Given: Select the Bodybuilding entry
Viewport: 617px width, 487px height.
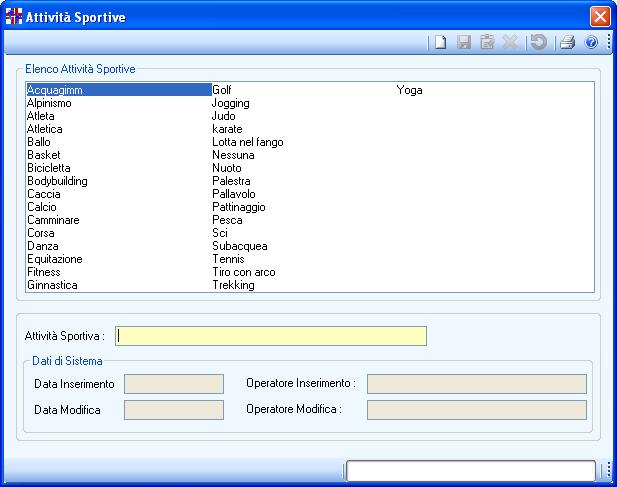Looking at the screenshot, I should click(57, 181).
